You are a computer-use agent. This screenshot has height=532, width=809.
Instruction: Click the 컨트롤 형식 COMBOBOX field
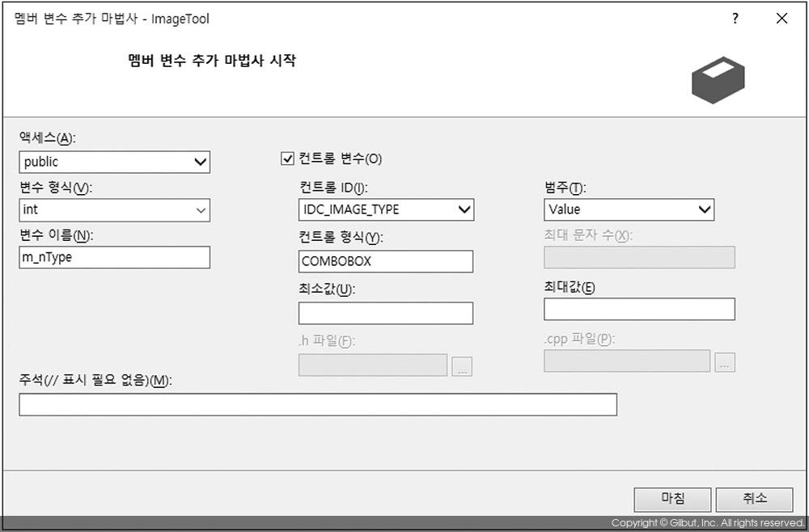(386, 261)
